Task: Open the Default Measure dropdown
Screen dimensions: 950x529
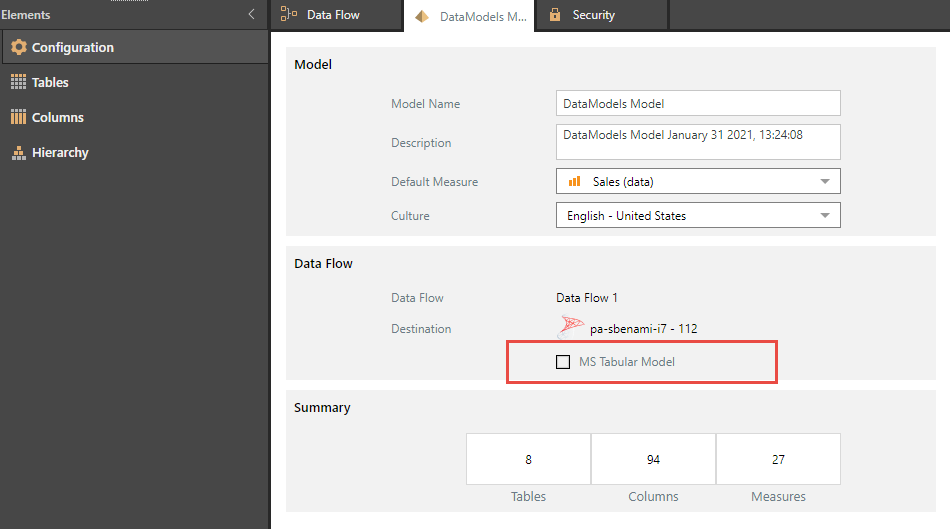Action: [x=824, y=181]
